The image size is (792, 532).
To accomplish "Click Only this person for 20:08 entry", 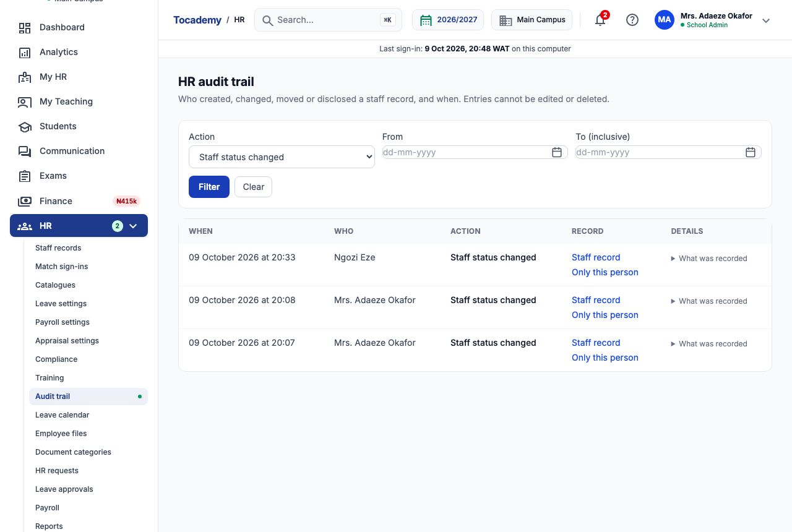I will (605, 315).
